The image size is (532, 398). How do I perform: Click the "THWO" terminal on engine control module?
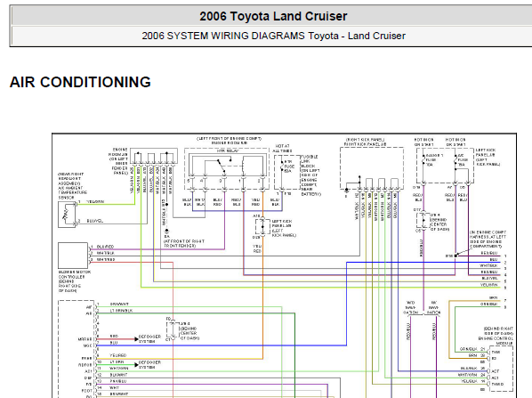point(497,384)
